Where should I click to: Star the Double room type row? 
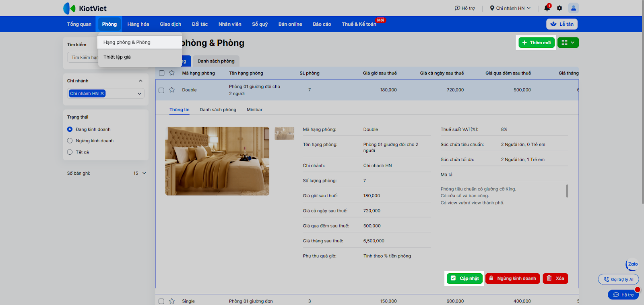coord(172,90)
